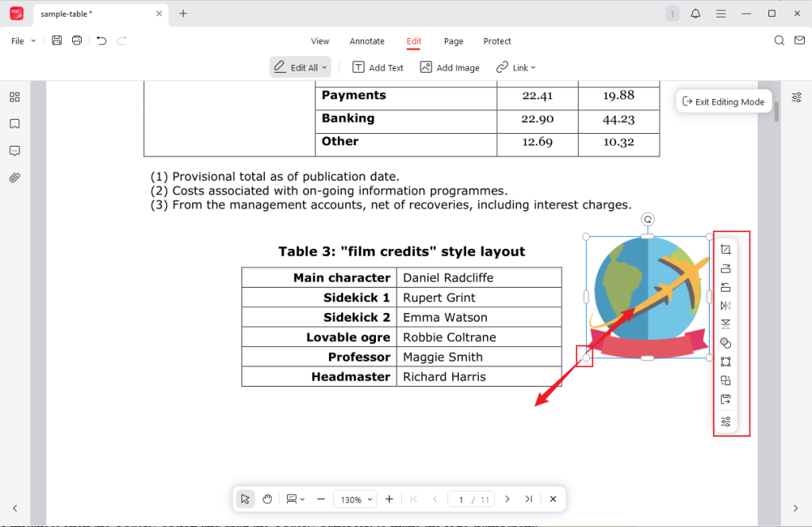
Task: Crop the selected image
Action: (x=726, y=249)
